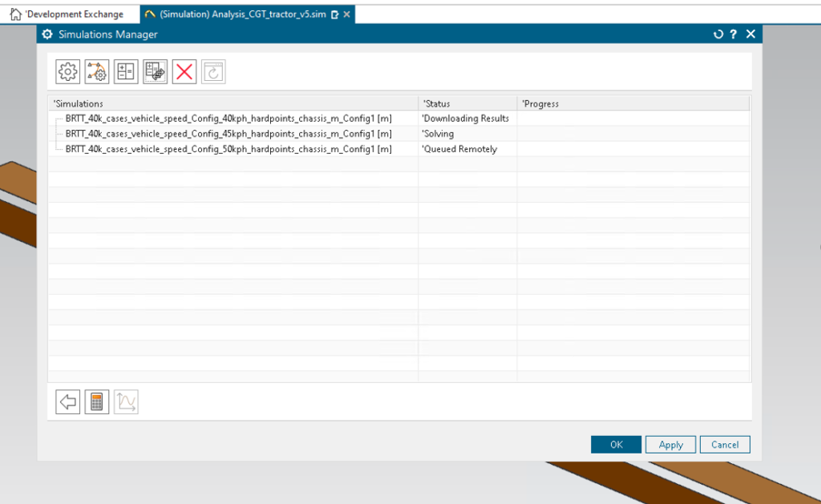Click the refresh icon in the dialog titlebar
Viewport: 821px width, 504px height.
pos(718,34)
